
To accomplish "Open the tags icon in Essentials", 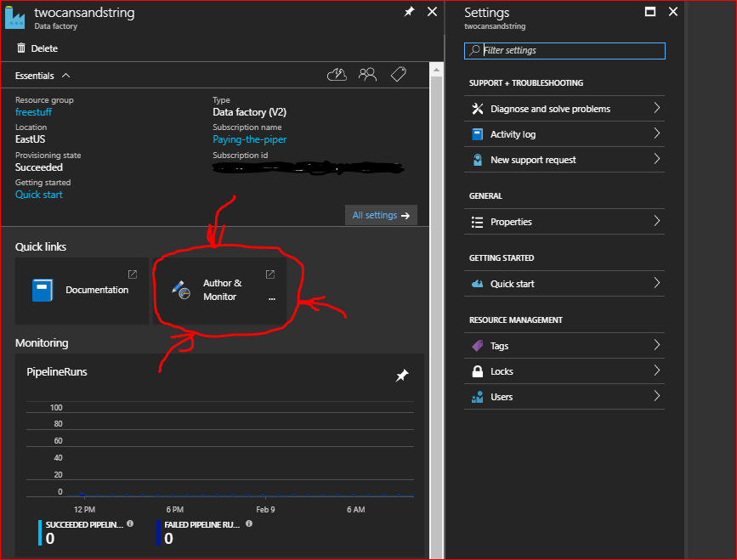I will click(399, 74).
